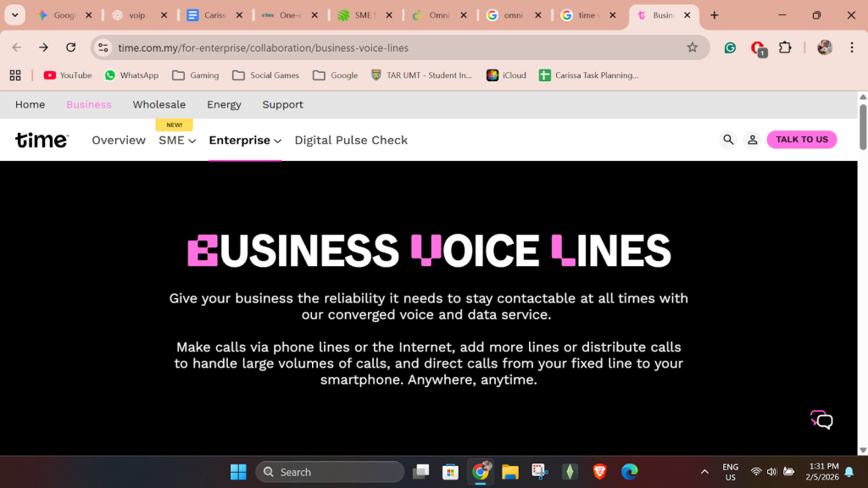Open the live chat bubble icon
The height and width of the screenshot is (488, 868).
821,420
